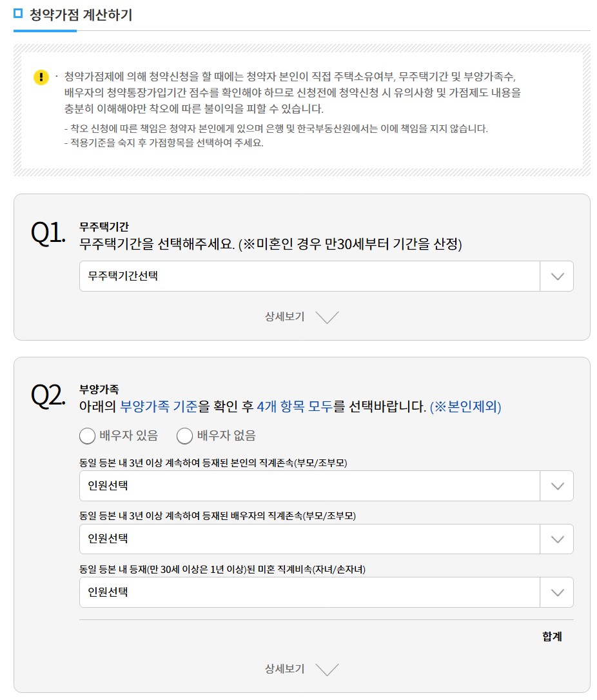Screen dimensions: 597x700
Task: Click the chevron of the 무주택기간선택 dropdown
Action: coord(556,276)
